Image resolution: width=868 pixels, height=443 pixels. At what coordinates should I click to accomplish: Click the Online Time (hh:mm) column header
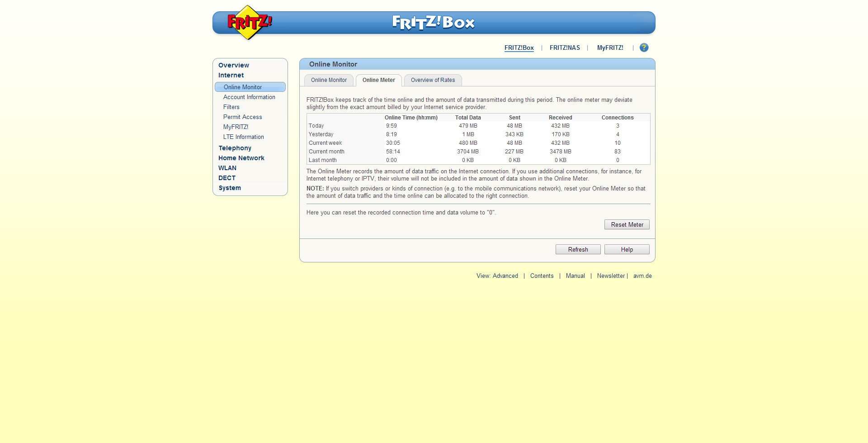[411, 118]
